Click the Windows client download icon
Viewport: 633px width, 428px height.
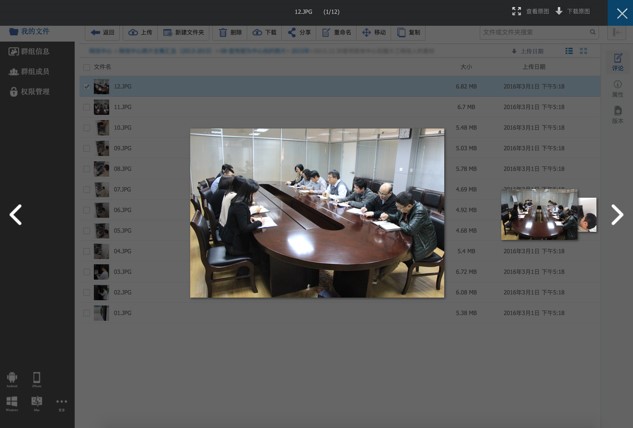click(x=12, y=402)
